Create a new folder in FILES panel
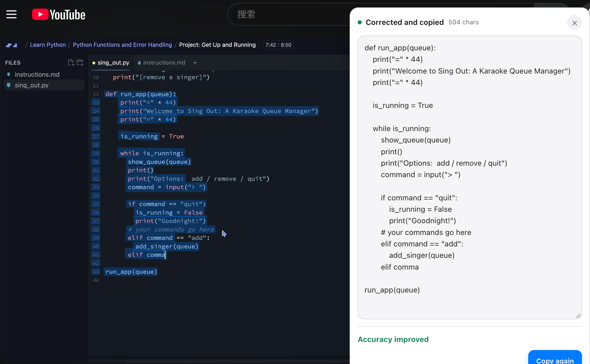The width and height of the screenshot is (590, 364). [80, 63]
